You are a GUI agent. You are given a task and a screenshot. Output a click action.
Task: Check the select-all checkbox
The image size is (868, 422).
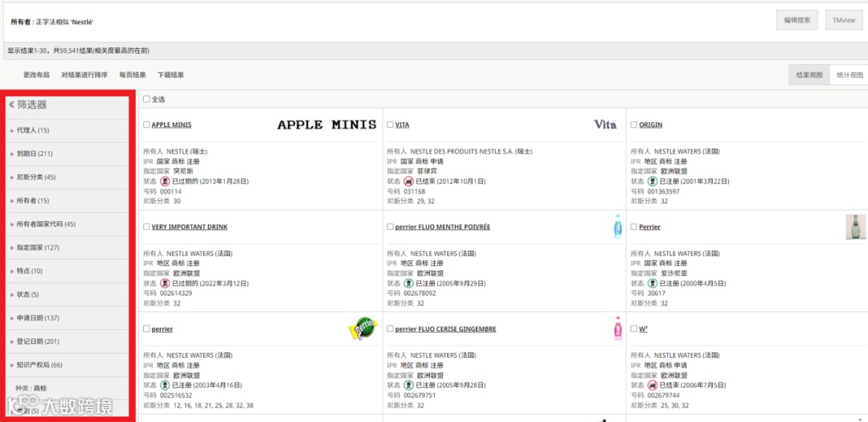(x=146, y=100)
